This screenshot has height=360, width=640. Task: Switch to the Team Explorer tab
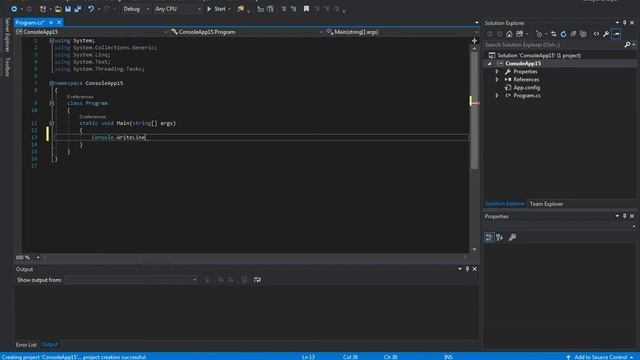(x=546, y=204)
